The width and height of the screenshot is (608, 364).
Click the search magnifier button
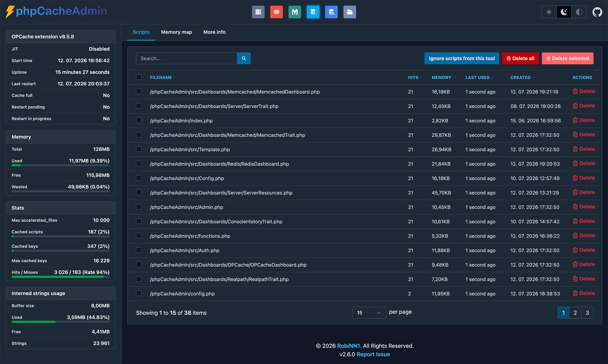[244, 58]
